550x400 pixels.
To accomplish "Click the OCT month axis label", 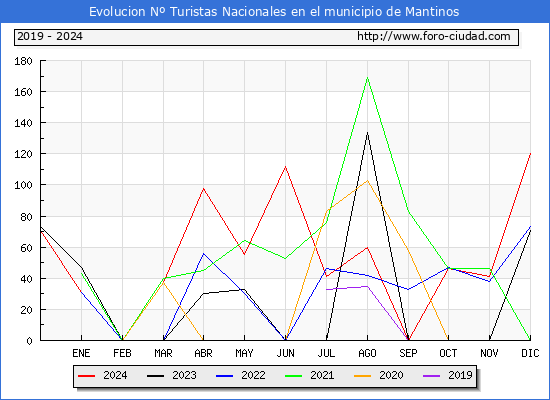I will point(448,353).
